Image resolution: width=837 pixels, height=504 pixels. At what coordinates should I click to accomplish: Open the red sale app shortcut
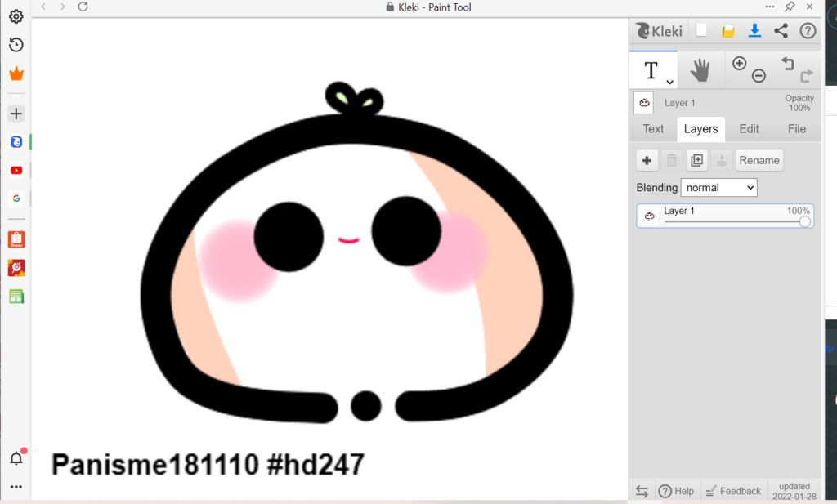[16, 268]
